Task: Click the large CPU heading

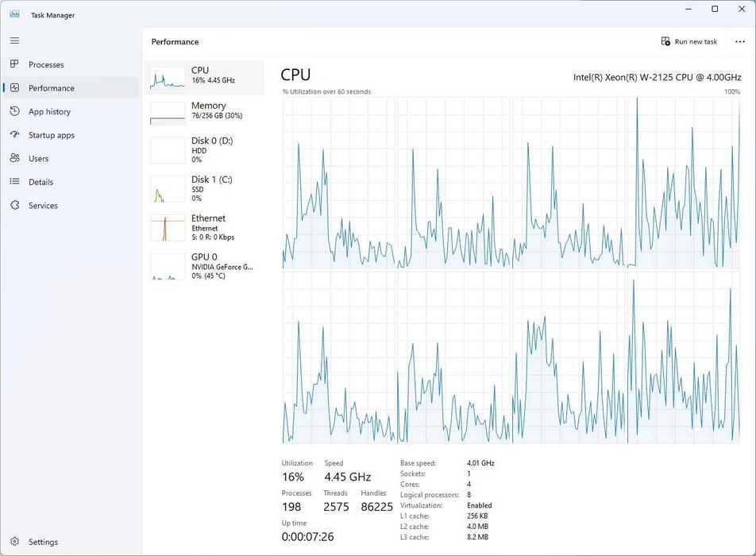Action: coord(295,75)
